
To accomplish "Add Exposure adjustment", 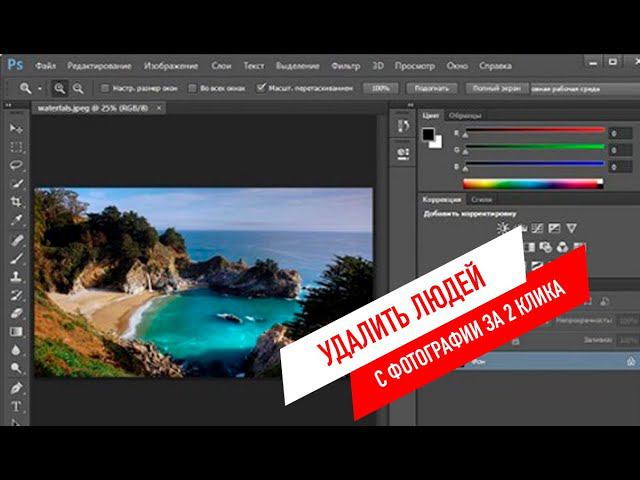I will click(x=554, y=228).
